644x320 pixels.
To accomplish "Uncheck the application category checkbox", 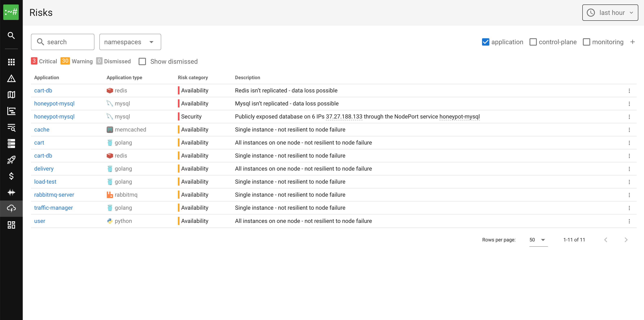I will tap(485, 42).
